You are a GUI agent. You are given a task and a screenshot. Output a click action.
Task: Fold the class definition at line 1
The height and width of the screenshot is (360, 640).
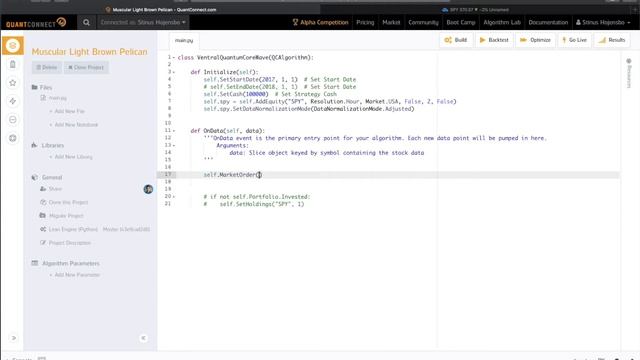pos(174,58)
